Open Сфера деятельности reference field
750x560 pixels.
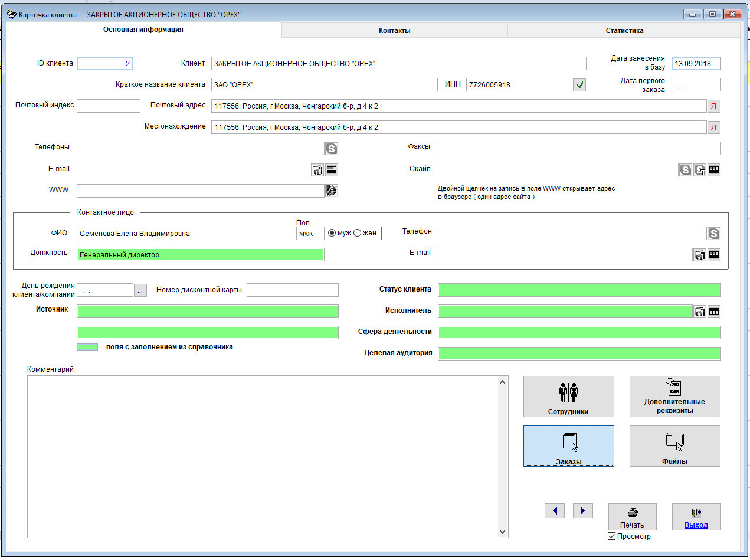tap(578, 332)
